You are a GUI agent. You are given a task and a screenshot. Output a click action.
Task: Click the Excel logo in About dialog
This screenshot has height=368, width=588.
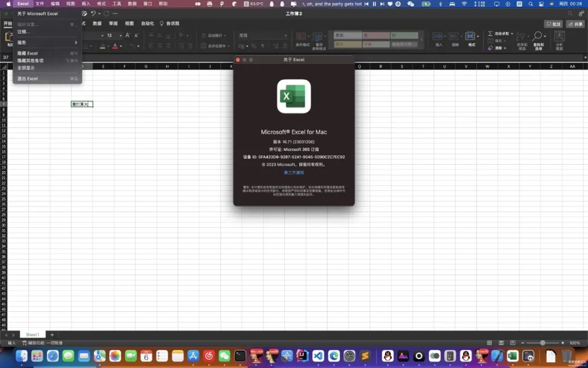click(x=294, y=96)
